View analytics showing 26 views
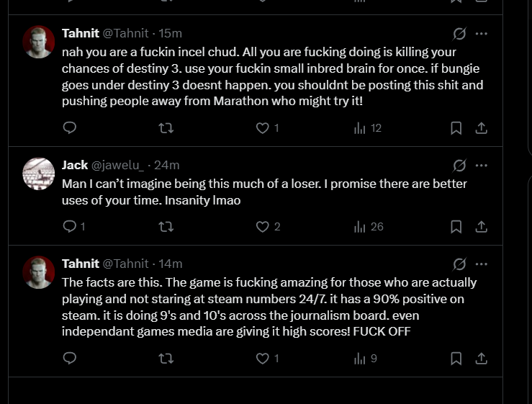 [368, 227]
